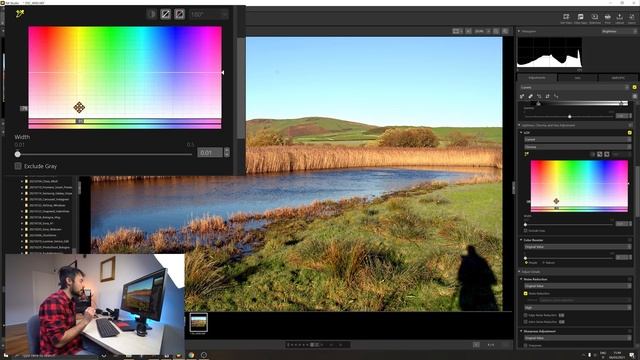This screenshot has width=640, height=360.
Task: Click the Print icon in top toolbar
Action: (607, 18)
